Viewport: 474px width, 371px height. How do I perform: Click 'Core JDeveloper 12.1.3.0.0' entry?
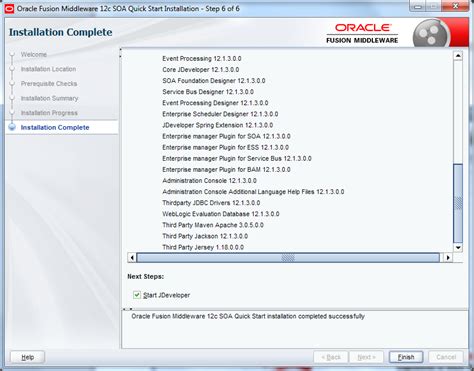coord(201,70)
